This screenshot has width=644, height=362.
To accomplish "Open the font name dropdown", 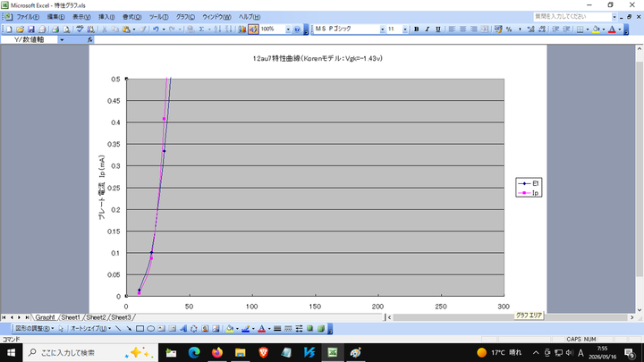I will pos(383,29).
